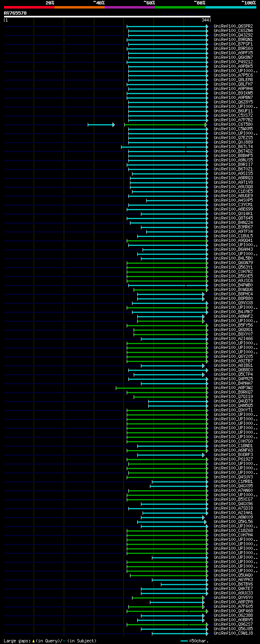Click the green bar for UniRef100_A8P3W2
Screen dimensions: 260x644
coord(162,388)
